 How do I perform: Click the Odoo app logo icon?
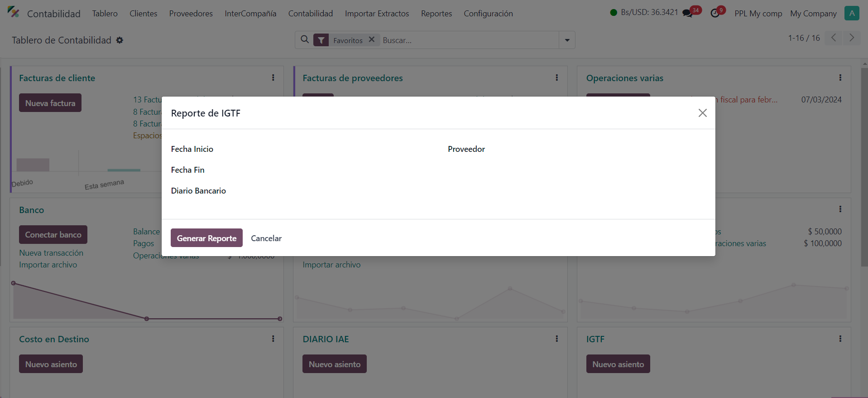coord(14,13)
